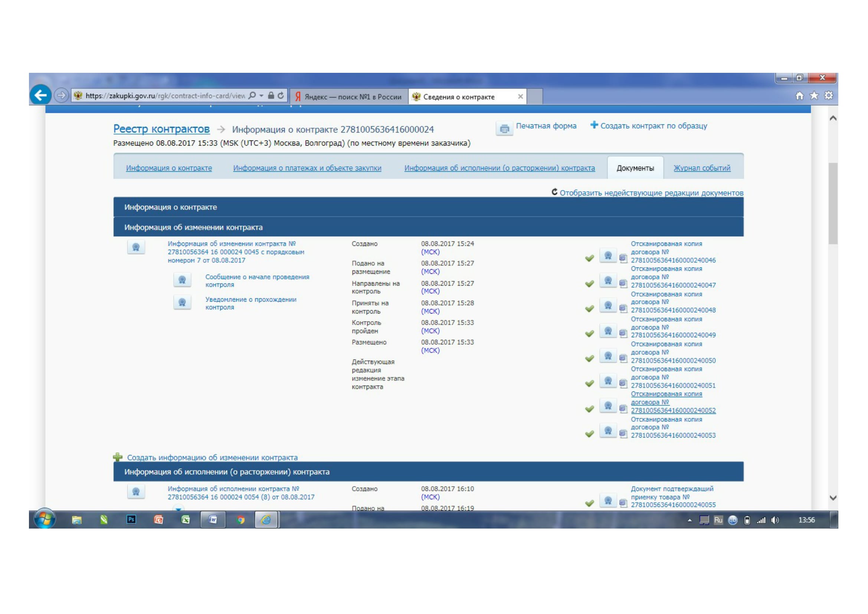
Task: Open Photoshop from the taskbar
Action: click(131, 520)
